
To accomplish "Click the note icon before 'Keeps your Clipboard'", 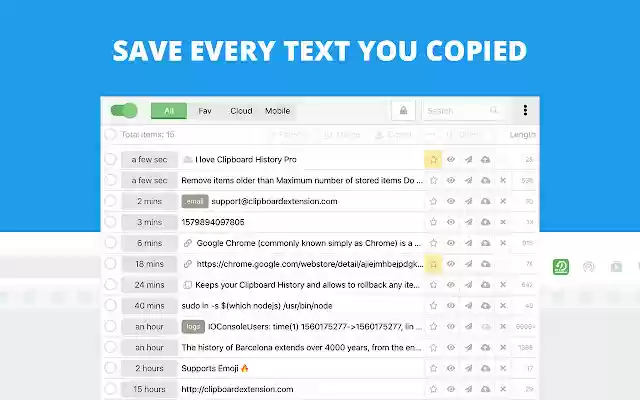I will click(x=187, y=284).
